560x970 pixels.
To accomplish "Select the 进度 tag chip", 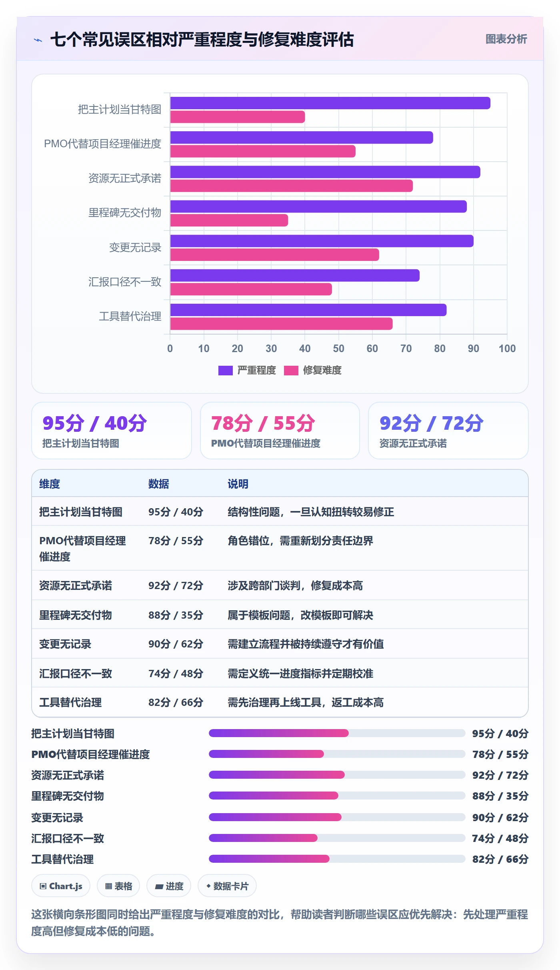I will tap(169, 886).
